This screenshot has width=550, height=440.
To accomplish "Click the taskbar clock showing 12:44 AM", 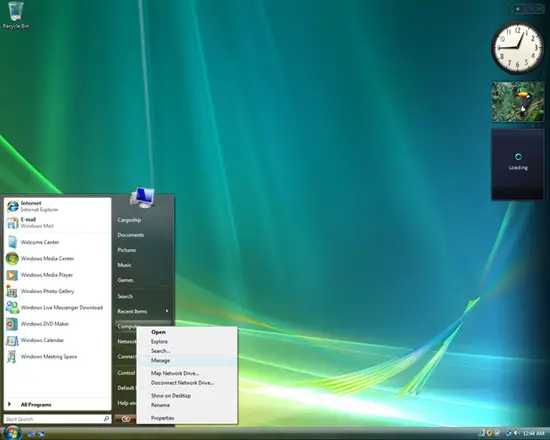I will 533,434.
